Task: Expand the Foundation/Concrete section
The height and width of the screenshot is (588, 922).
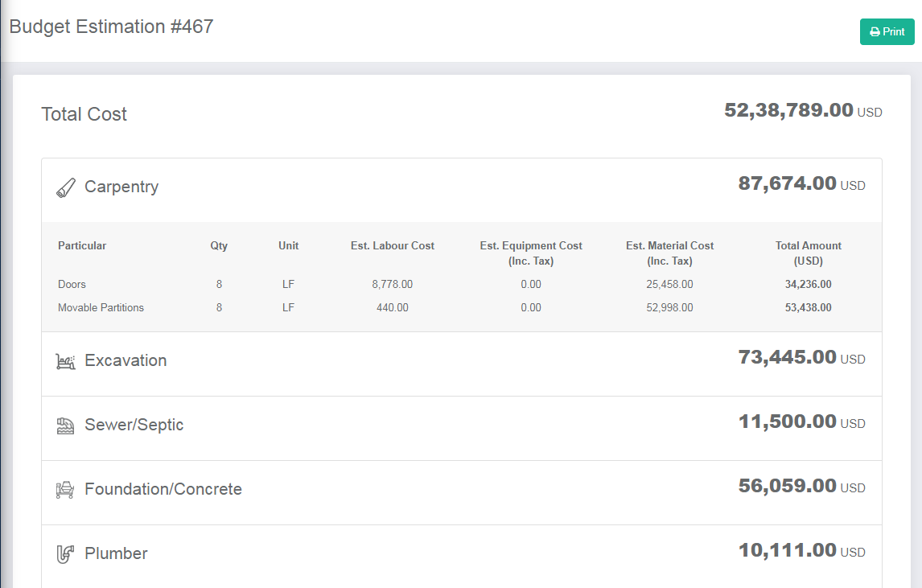Action: pyautogui.click(x=163, y=490)
